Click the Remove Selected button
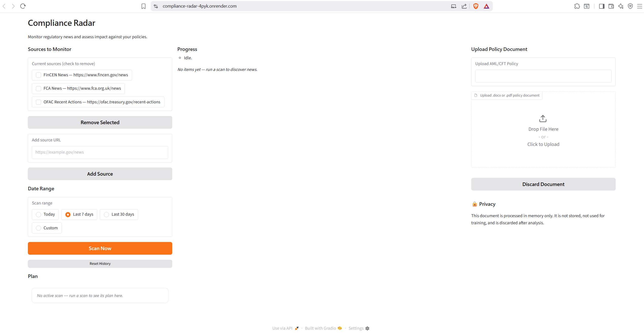The image size is (644, 335). click(100, 122)
